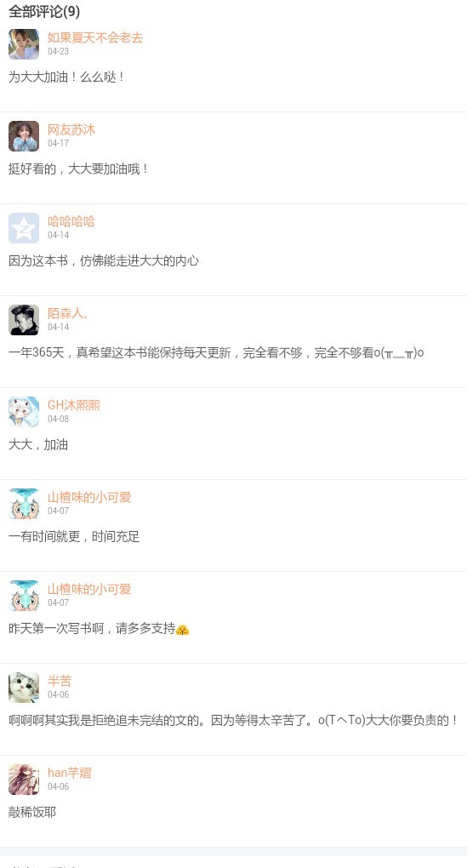Image resolution: width=467 pixels, height=868 pixels.
Task: Click emoji in 昨天第一次写书啊 comment
Action: pyautogui.click(x=183, y=630)
